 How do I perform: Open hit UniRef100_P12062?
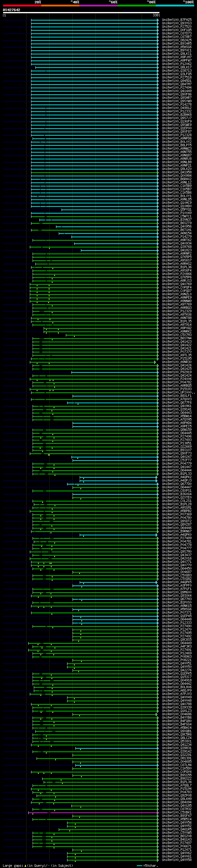click(177, 64)
